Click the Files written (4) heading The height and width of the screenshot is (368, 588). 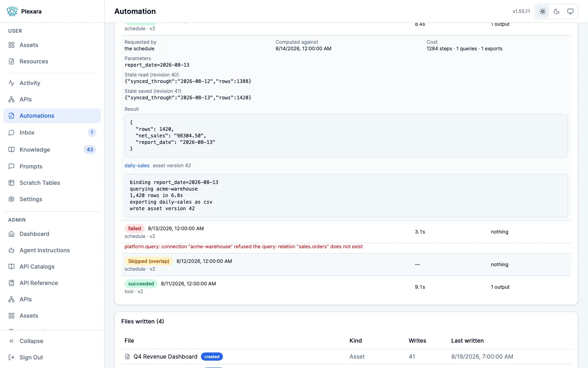pyautogui.click(x=143, y=321)
